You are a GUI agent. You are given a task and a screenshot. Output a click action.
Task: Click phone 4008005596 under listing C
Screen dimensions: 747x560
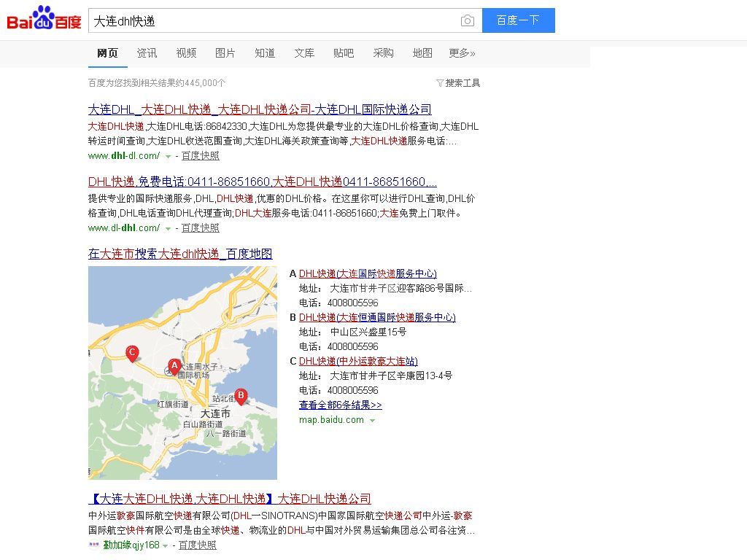353,391
